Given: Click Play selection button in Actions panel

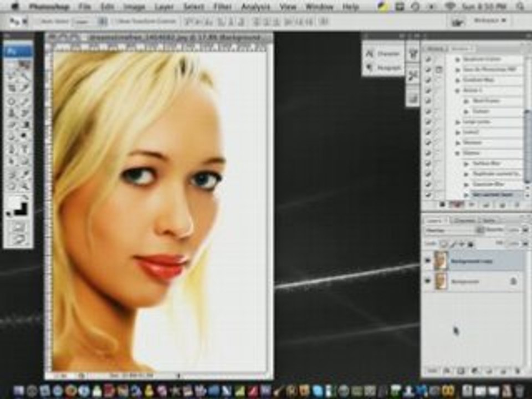Looking at the screenshot, I should 471,204.
